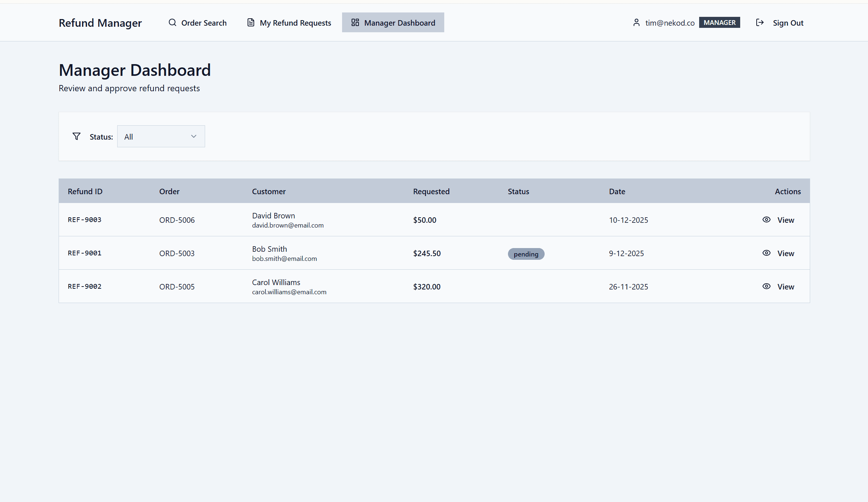Click the Manager Dashboard grid icon
Screen dimensions: 868x502
pos(355,23)
